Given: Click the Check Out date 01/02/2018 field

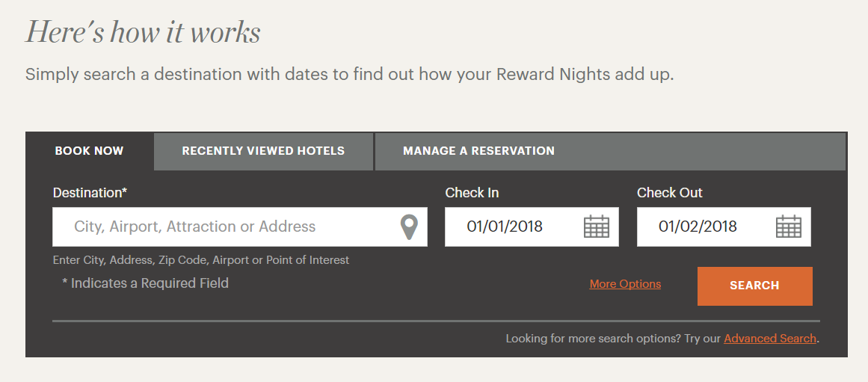Looking at the screenshot, I should coord(698,227).
